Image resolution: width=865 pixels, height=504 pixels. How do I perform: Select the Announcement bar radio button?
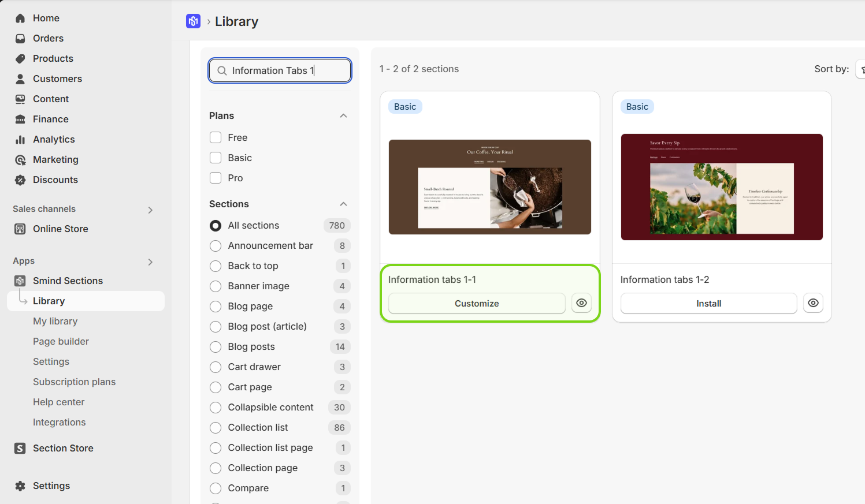click(216, 246)
